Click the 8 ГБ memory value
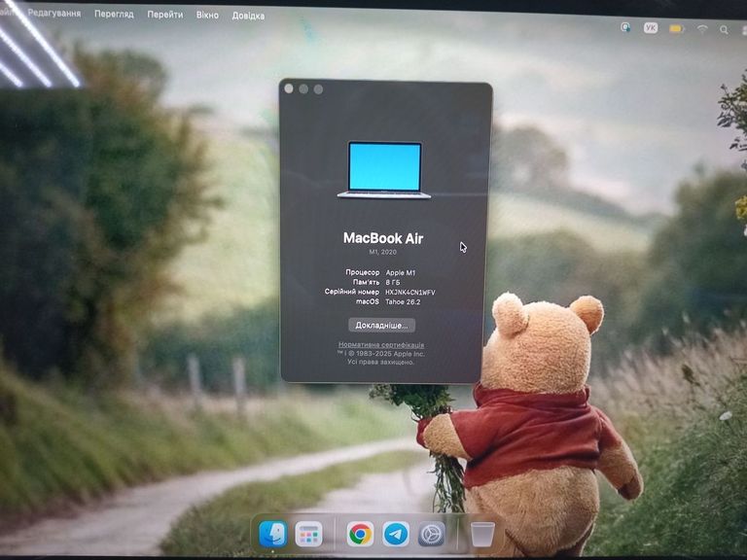 click(393, 282)
